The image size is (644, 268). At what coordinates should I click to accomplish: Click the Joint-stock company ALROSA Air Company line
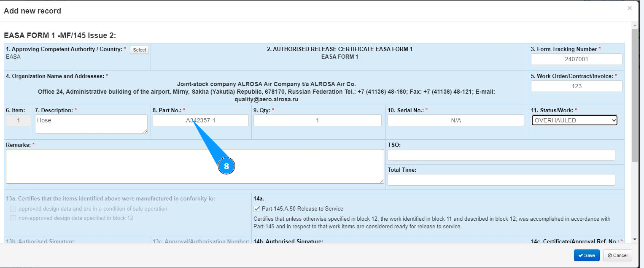pyautogui.click(x=266, y=84)
